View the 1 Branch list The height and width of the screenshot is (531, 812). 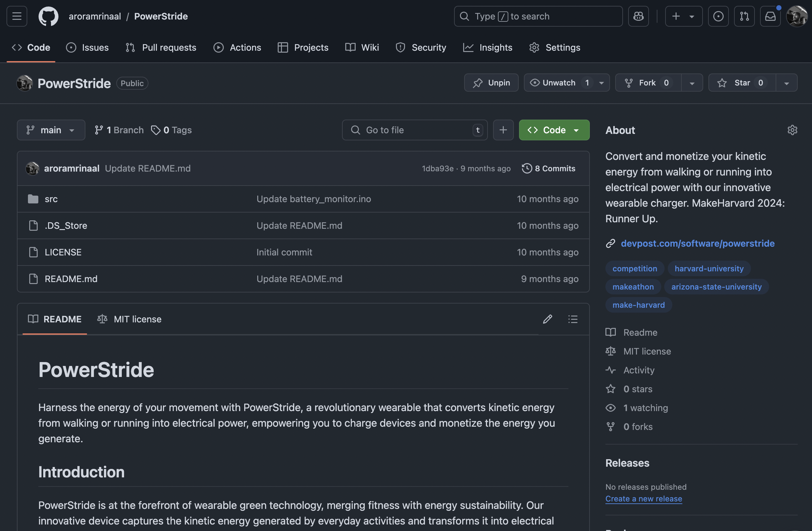click(119, 130)
